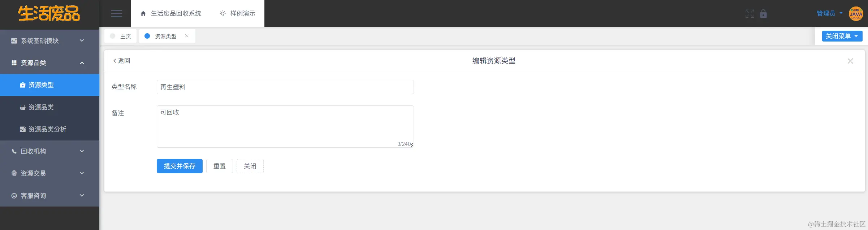Image resolution: width=868 pixels, height=230 pixels.
Task: Click the smiley icon beside 客服咨询
Action: 14,196
